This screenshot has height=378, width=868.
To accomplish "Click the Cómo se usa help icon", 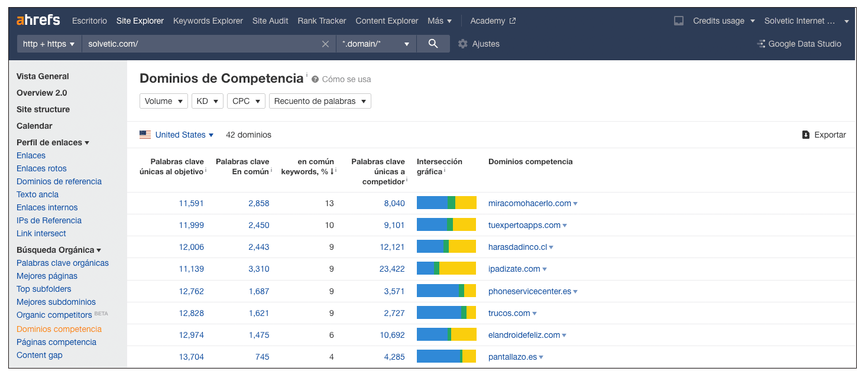I will [x=315, y=79].
